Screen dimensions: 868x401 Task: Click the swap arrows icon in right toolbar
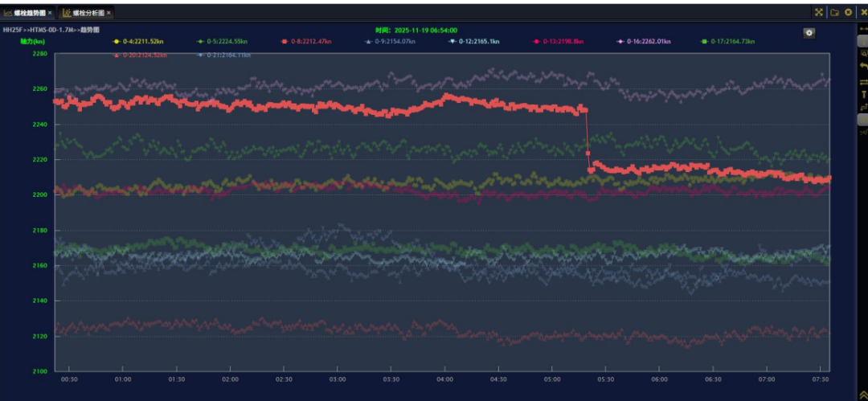tap(864, 81)
